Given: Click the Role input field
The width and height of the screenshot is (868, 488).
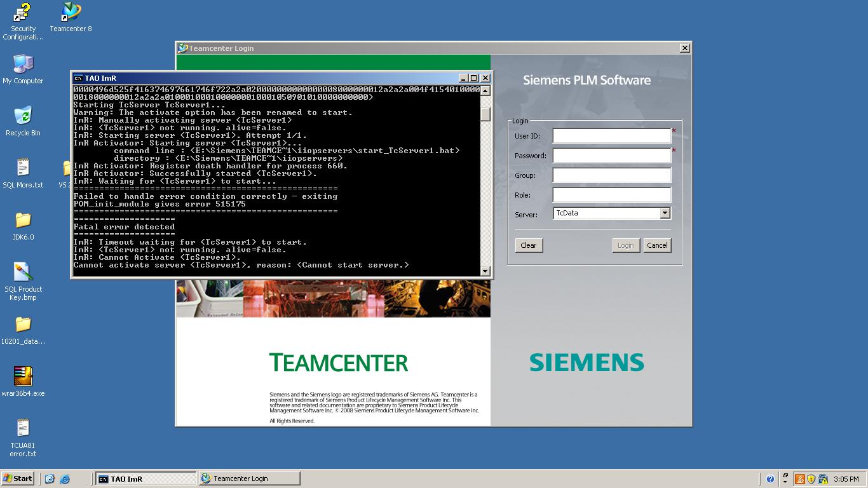Looking at the screenshot, I should [x=611, y=194].
